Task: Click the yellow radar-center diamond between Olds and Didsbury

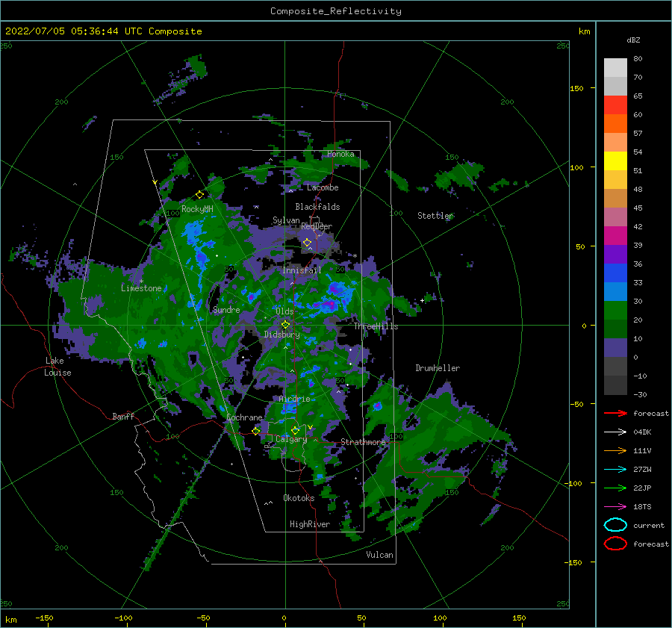Action: pos(285,325)
